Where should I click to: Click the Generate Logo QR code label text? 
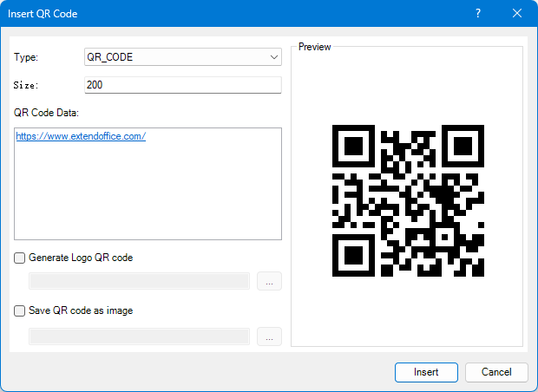81,258
